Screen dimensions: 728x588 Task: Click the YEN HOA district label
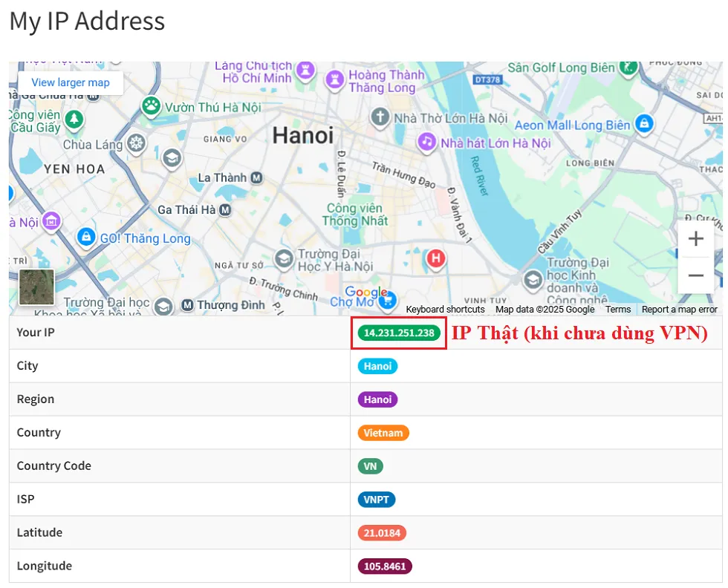pyautogui.click(x=74, y=169)
